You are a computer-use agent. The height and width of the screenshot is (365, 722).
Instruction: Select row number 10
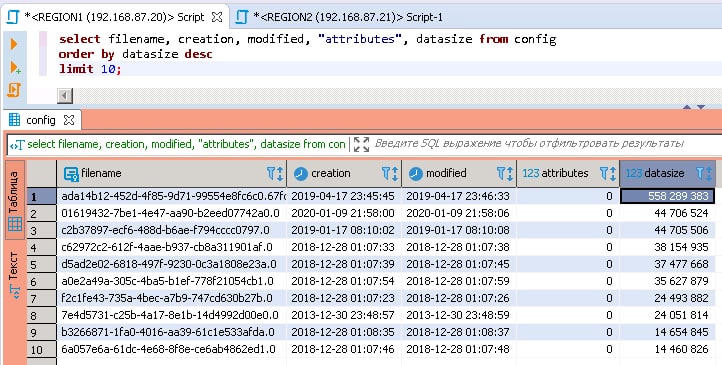pos(42,350)
